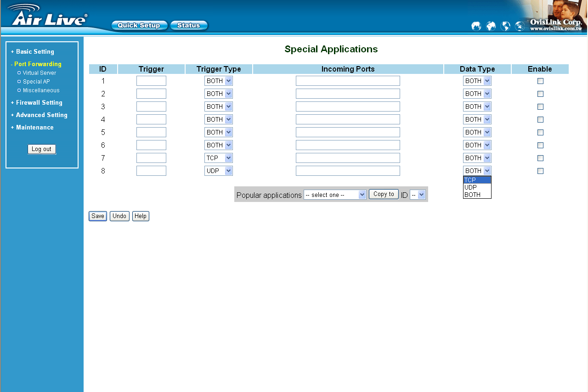Click the Trigger Type column header

point(219,69)
